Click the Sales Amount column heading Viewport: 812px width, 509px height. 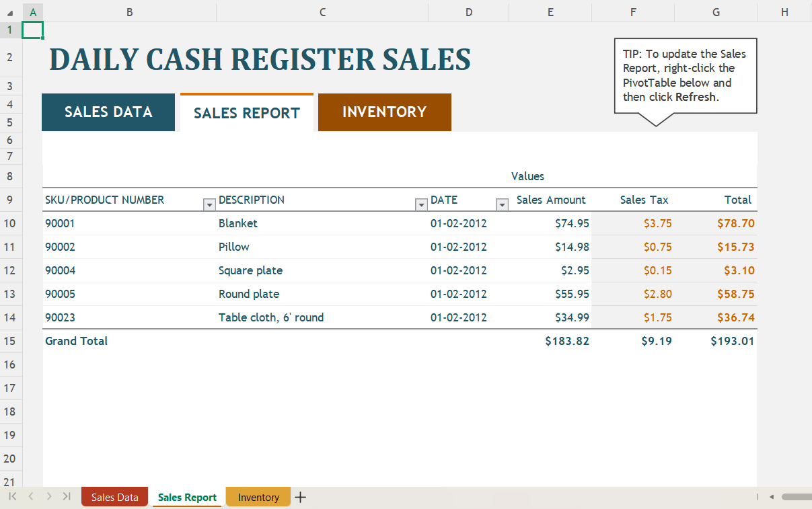tap(550, 200)
